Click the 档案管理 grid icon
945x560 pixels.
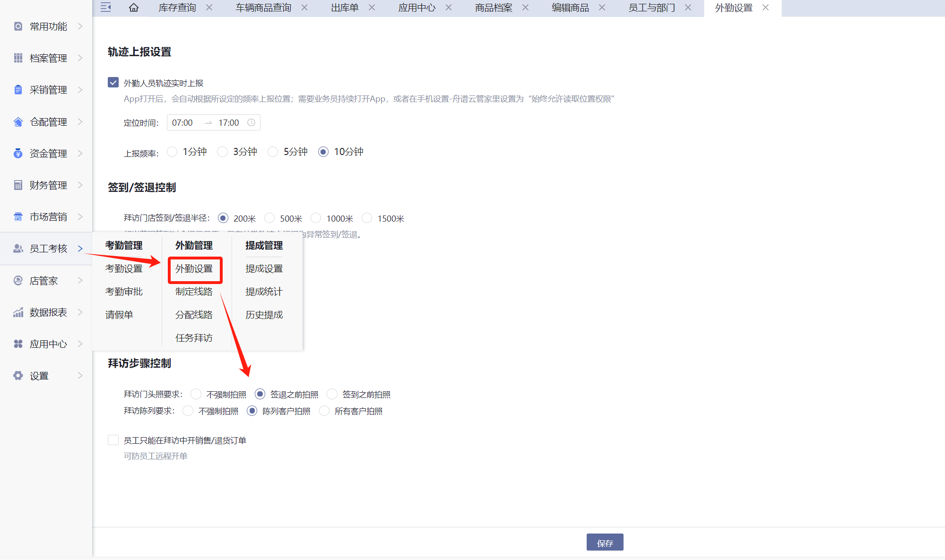18,58
